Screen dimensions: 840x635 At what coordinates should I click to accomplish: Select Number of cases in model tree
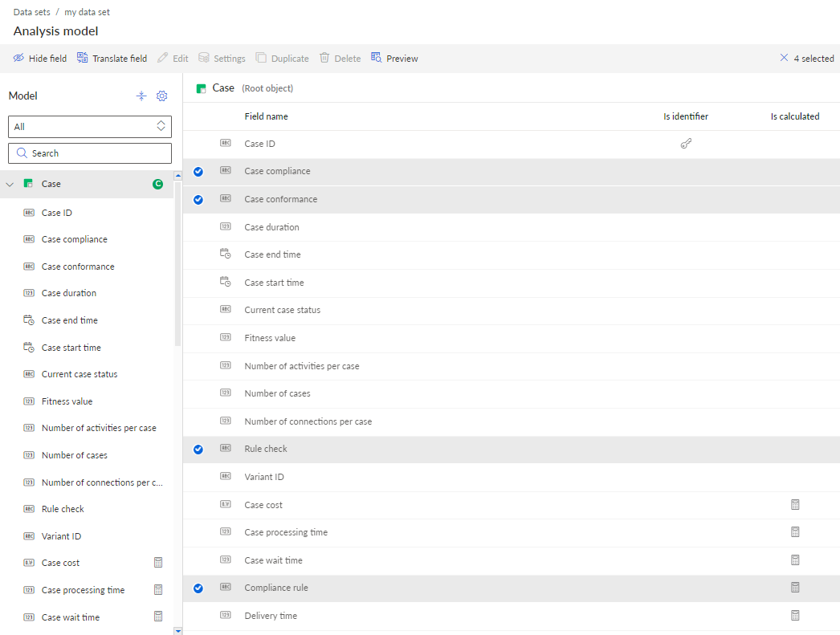pos(74,455)
